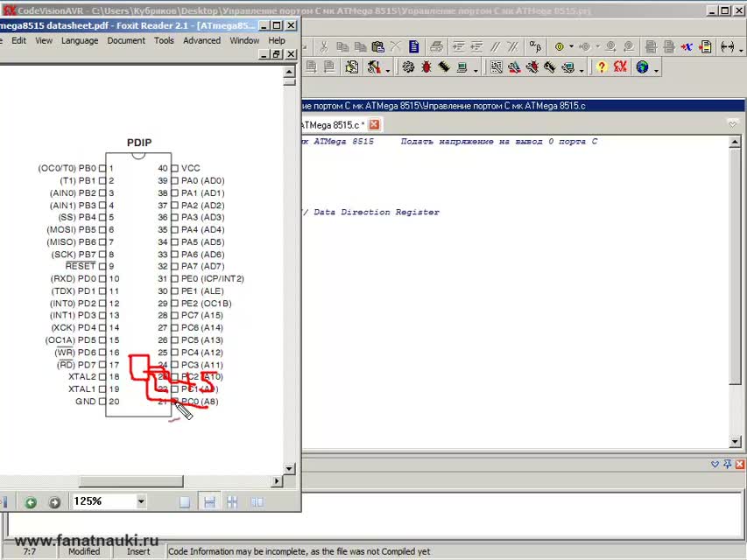
Task: Open dropdown arrow next to hammer build icon
Action: (x=388, y=71)
